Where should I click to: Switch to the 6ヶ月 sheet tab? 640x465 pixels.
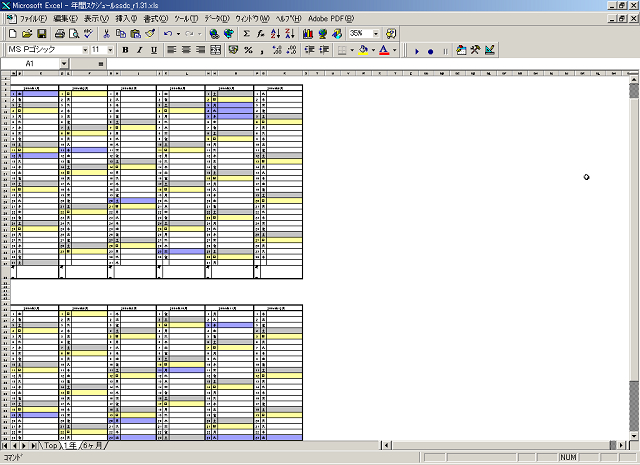point(93,445)
